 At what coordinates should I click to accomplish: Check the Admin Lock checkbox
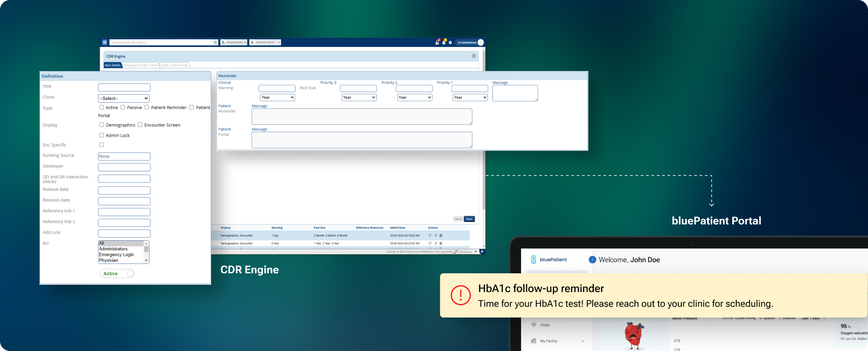(101, 135)
